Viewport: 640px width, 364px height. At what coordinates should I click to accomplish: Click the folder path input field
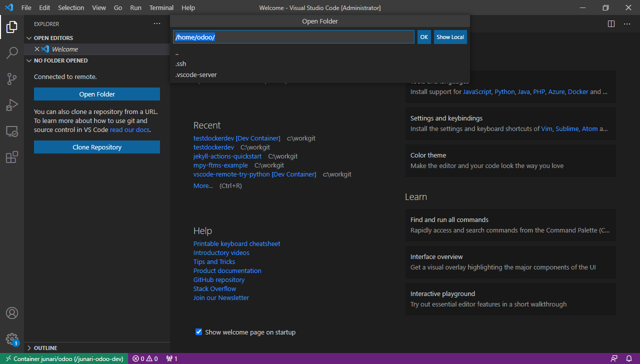[294, 37]
